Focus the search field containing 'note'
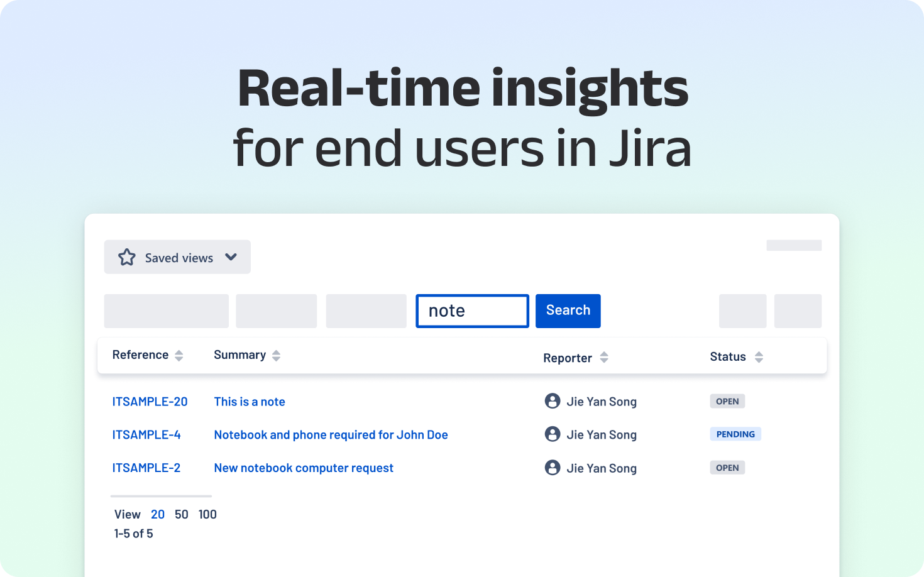Screen dimensions: 924x577 pyautogui.click(x=472, y=310)
